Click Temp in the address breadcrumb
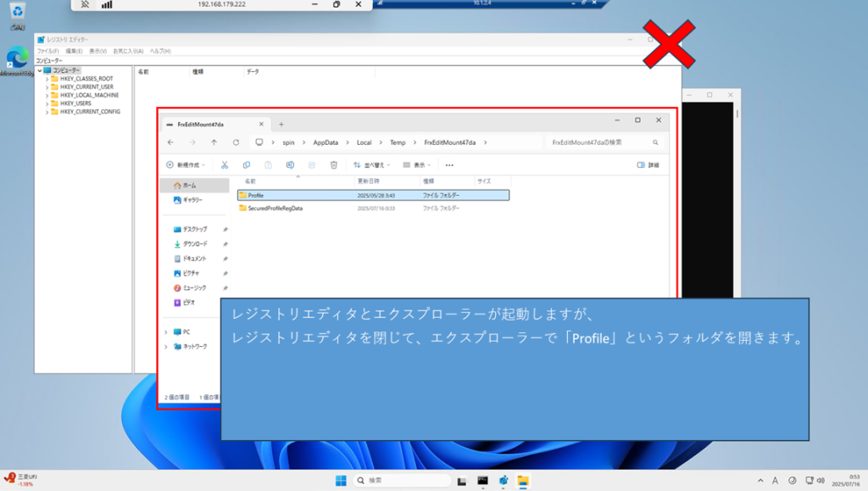The image size is (868, 491). click(398, 142)
